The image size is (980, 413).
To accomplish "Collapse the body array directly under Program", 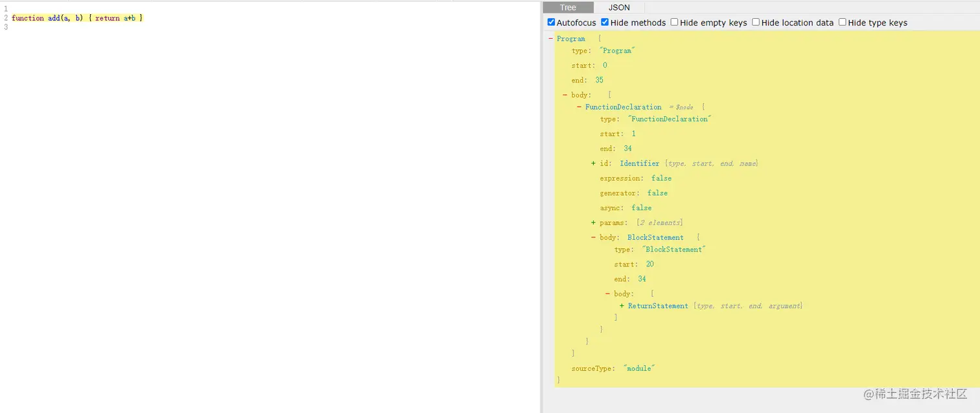I will tap(565, 95).
